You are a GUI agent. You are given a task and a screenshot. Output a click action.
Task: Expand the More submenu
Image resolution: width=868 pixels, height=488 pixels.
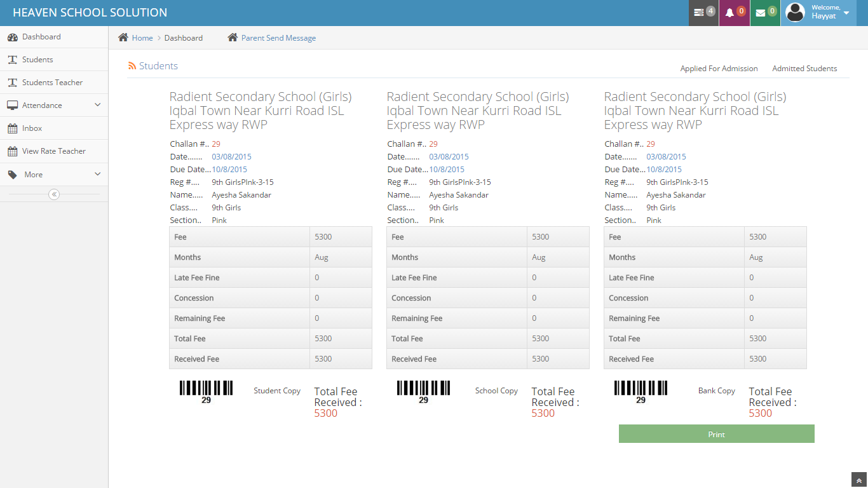pyautogui.click(x=97, y=174)
